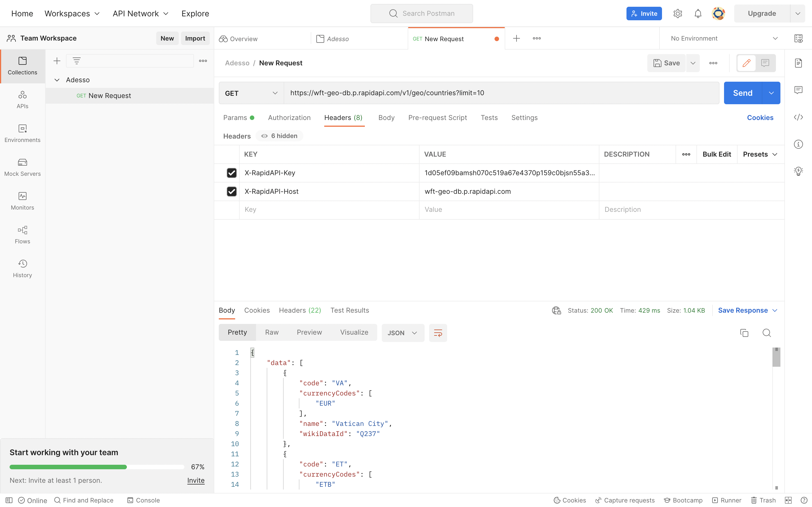This screenshot has height=507, width=812.
Task: Click the Invite link for team members
Action: (x=196, y=480)
